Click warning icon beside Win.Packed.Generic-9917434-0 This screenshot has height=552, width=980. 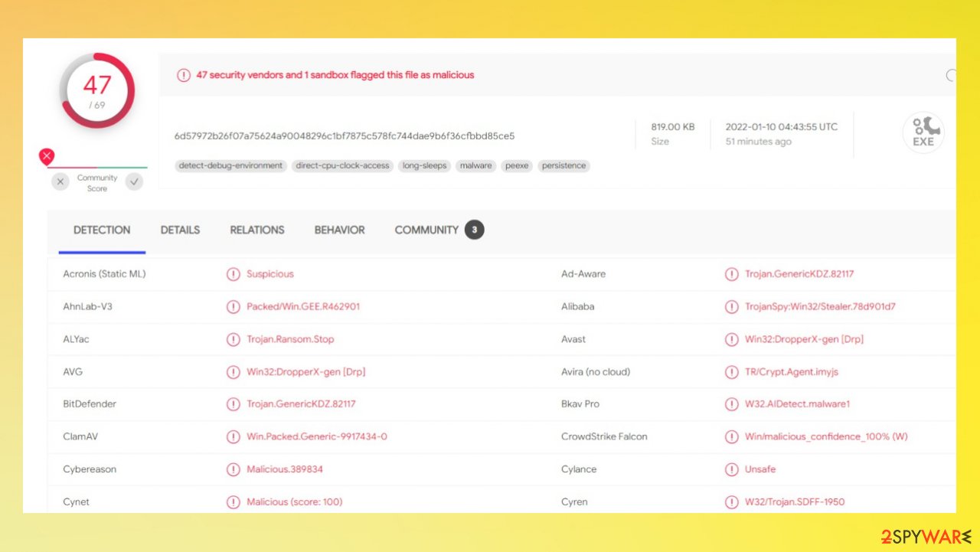pos(234,437)
